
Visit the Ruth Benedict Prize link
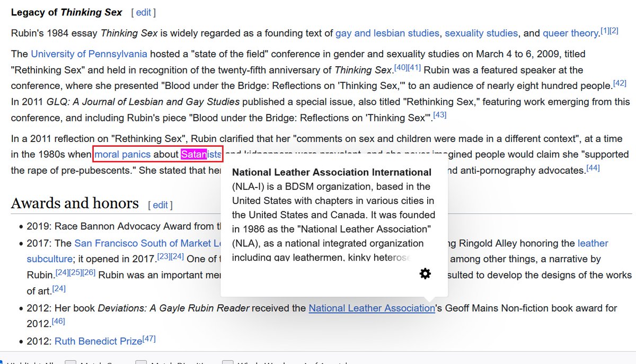point(99,341)
